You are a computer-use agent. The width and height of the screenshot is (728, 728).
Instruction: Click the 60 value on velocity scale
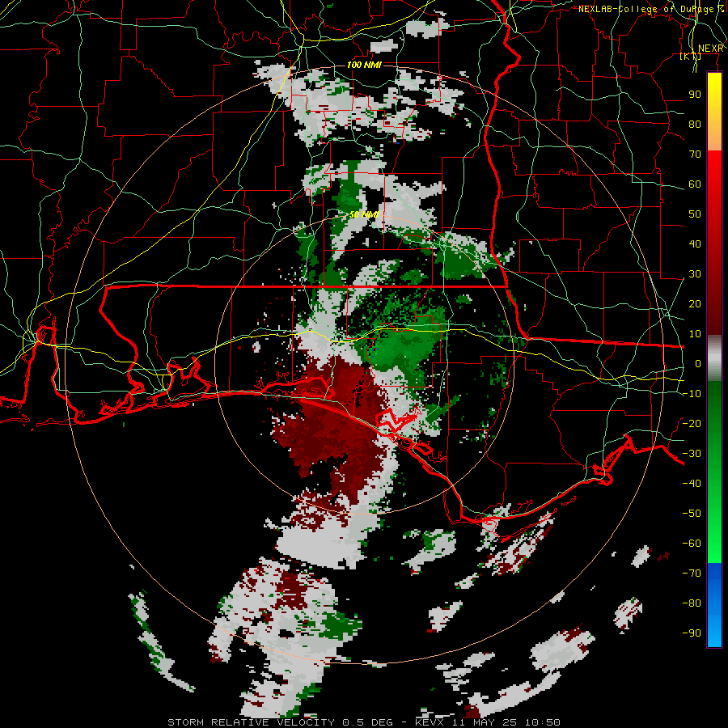click(695, 184)
